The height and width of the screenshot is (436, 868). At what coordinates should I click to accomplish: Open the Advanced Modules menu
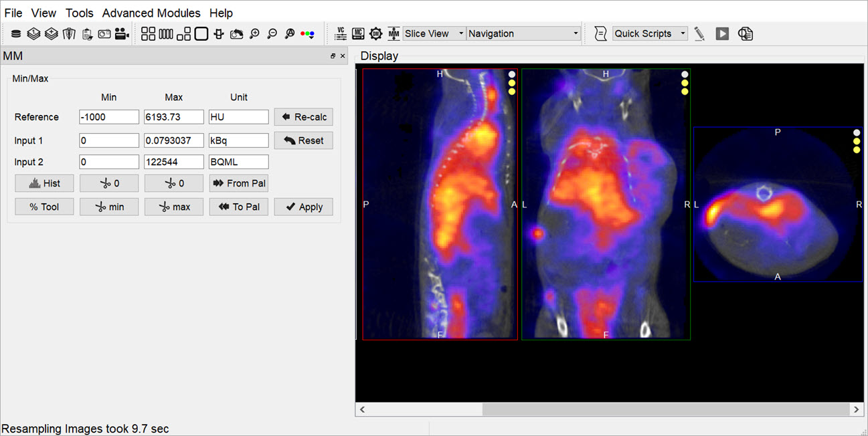coord(151,13)
